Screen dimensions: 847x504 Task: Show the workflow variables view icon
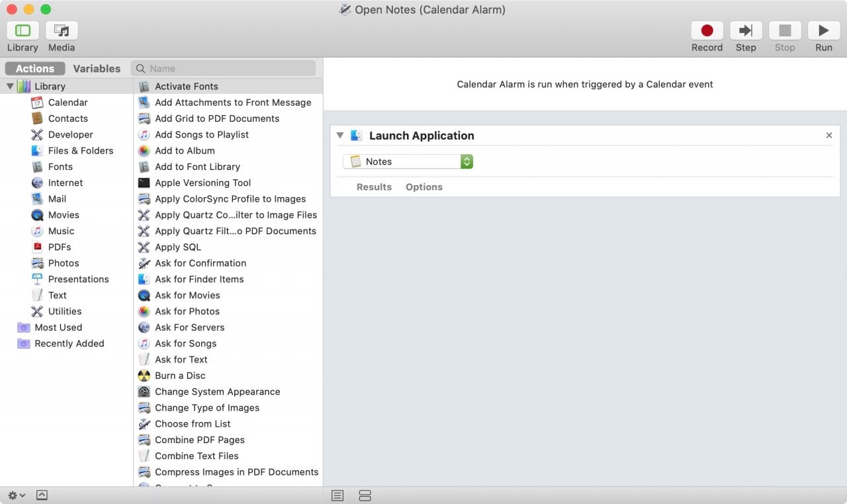point(365,495)
